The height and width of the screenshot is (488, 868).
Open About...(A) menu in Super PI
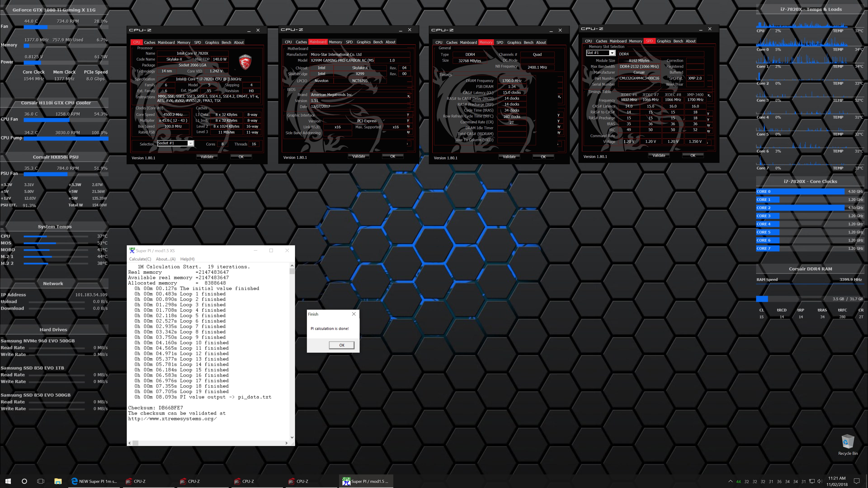tap(165, 259)
